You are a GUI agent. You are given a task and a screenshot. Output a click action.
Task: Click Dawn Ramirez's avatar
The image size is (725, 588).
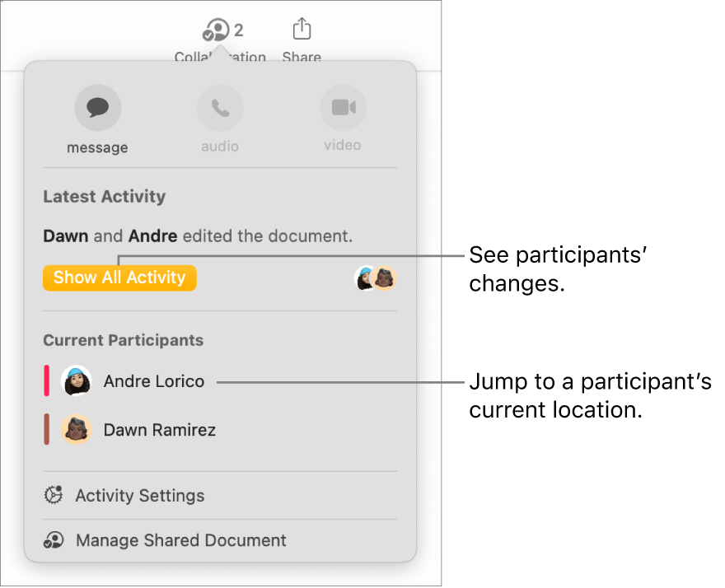(x=76, y=430)
